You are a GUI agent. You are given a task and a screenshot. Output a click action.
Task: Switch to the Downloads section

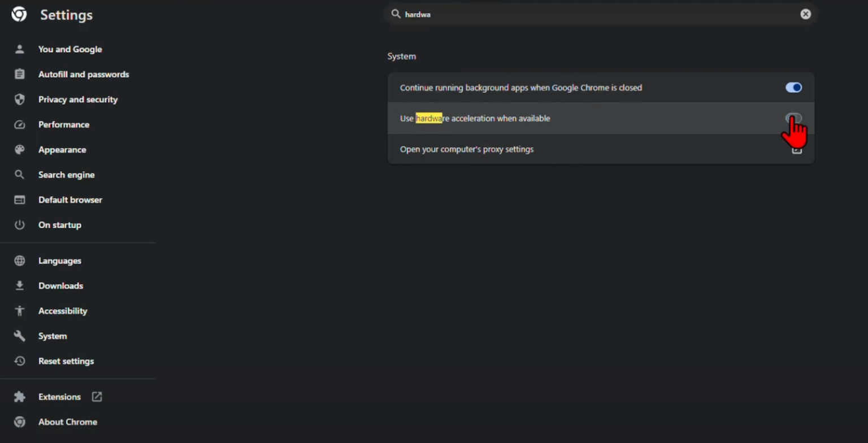tap(60, 286)
